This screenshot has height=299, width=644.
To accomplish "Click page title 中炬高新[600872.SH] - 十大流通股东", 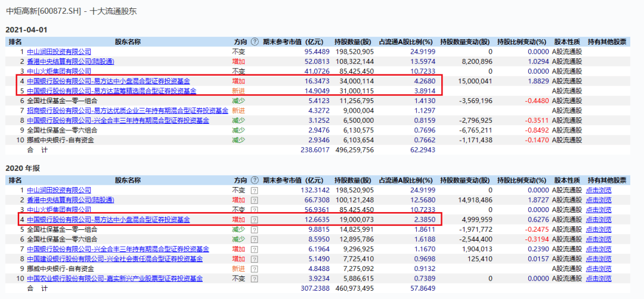I will point(71,11).
